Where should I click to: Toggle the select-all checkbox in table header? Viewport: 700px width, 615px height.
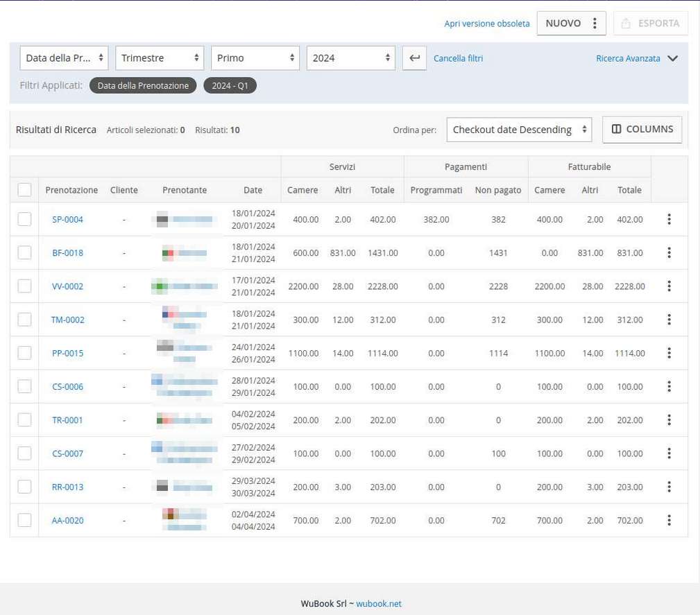[x=24, y=190]
